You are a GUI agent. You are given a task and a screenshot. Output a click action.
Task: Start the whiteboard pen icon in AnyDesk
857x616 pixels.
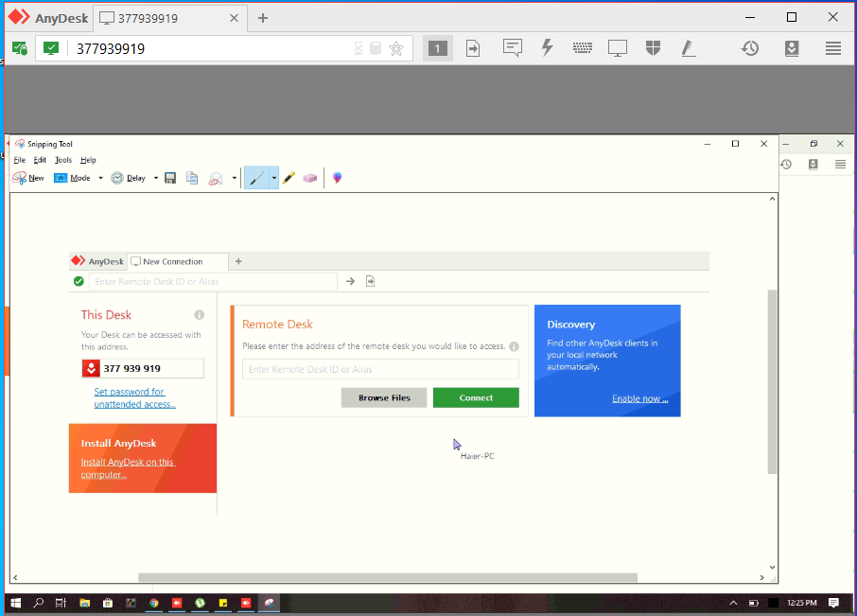pos(689,48)
